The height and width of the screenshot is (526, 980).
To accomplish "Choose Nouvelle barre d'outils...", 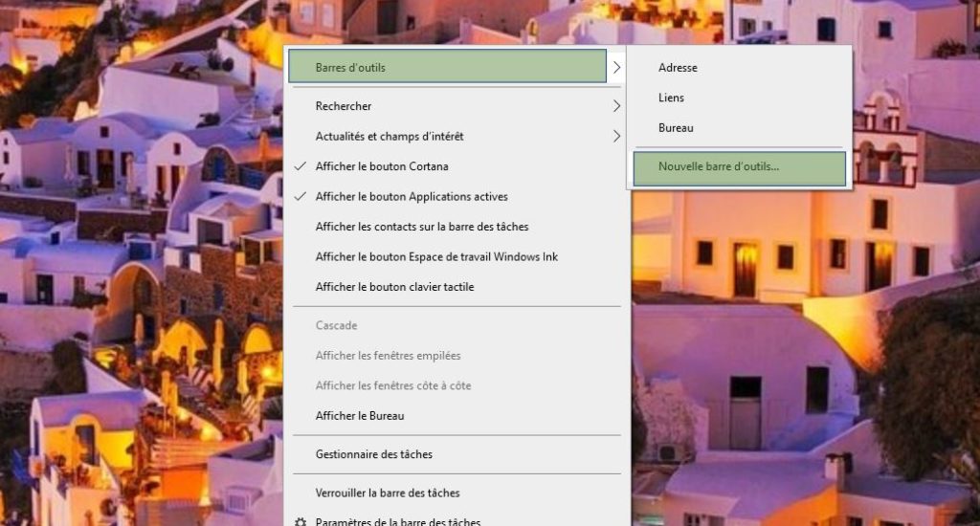I will (x=740, y=168).
